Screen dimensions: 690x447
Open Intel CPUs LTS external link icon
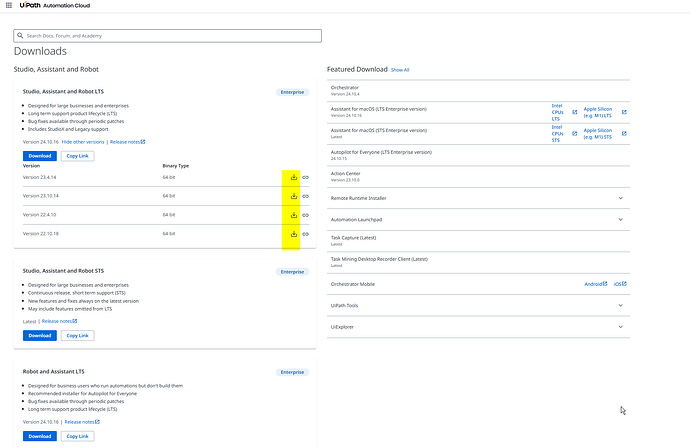point(575,112)
